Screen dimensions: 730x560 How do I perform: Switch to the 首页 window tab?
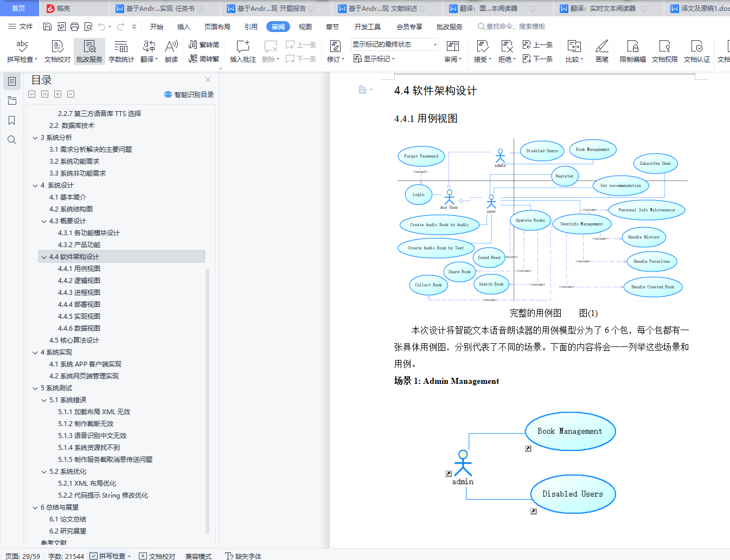point(19,8)
